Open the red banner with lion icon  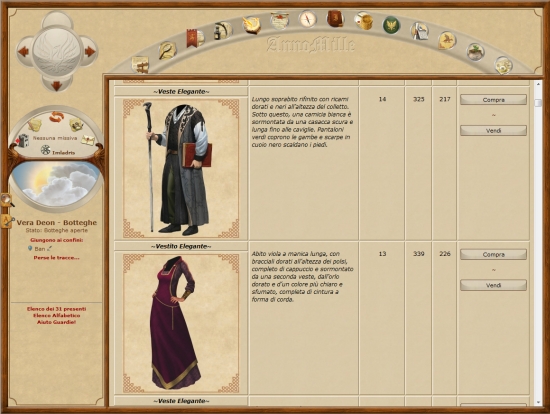[x=194, y=38]
